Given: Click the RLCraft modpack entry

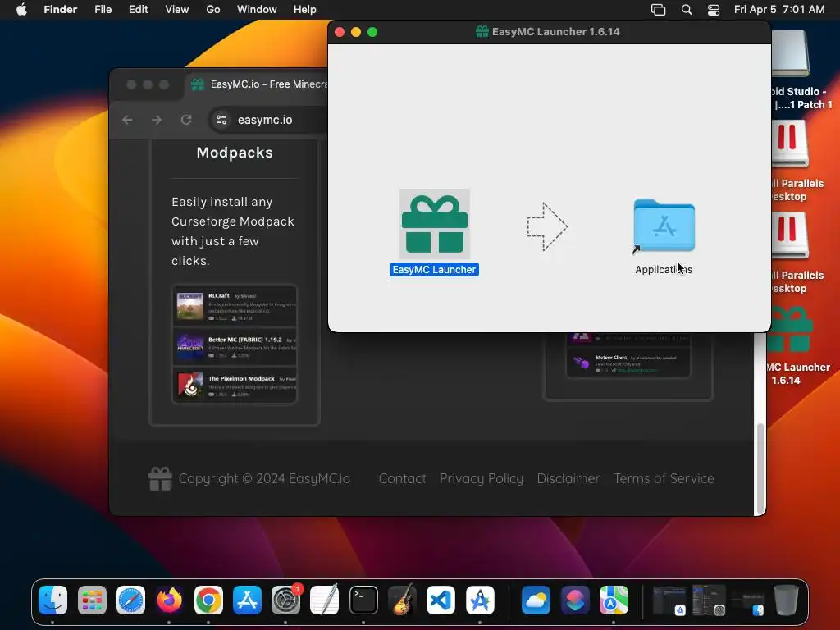Looking at the screenshot, I should coord(235,307).
